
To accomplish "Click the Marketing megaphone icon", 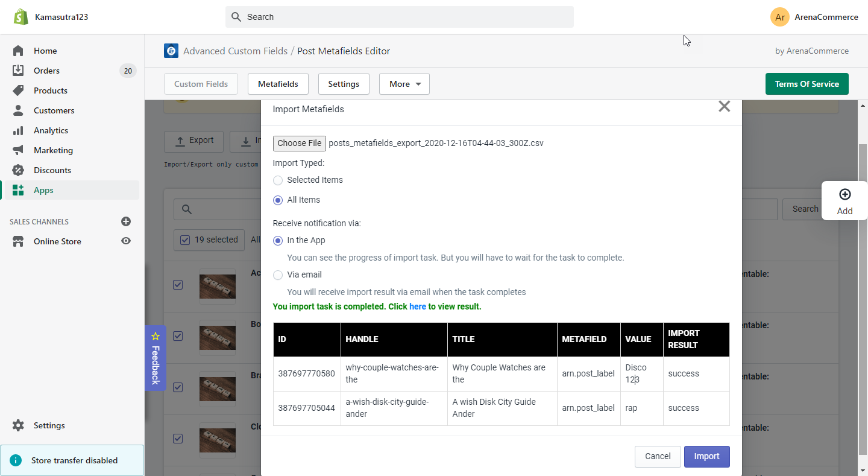I will tap(18, 150).
